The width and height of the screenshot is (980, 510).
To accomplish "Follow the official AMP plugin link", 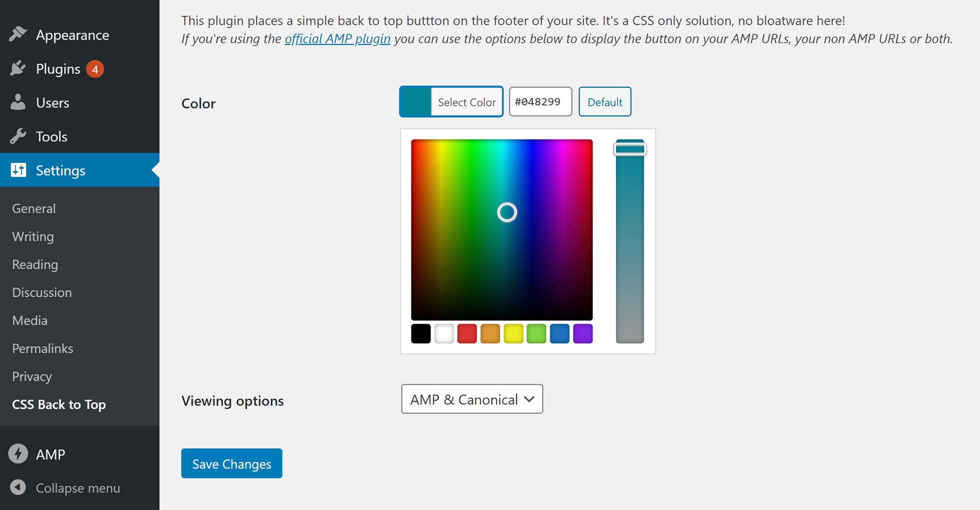I will point(337,38).
